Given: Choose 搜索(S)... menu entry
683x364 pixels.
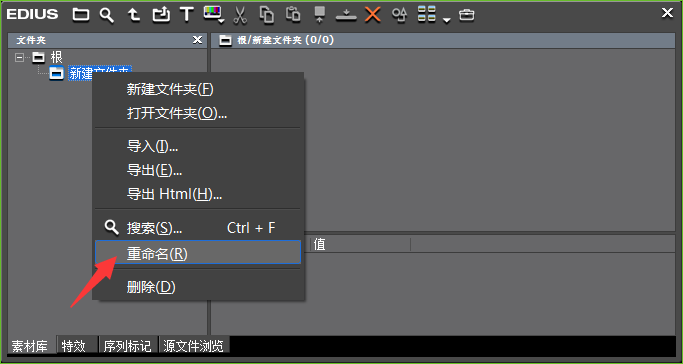Looking at the screenshot, I should pos(198,227).
